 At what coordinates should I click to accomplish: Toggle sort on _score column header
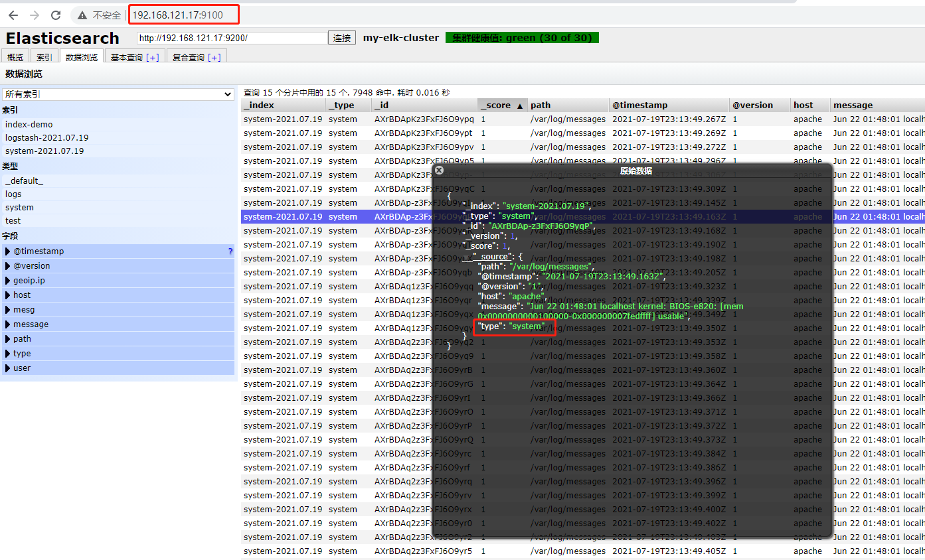click(503, 105)
